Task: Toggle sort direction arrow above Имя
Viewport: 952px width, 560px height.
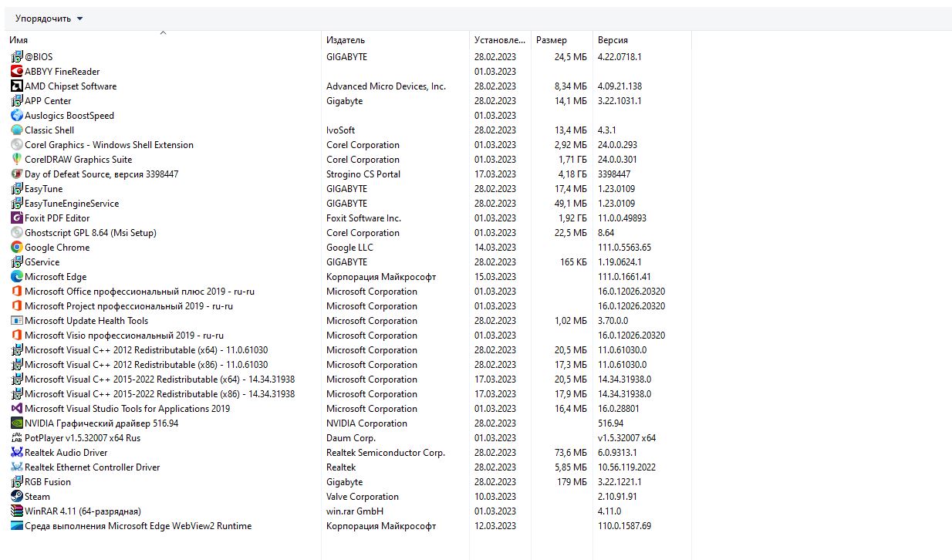Action: [x=163, y=33]
